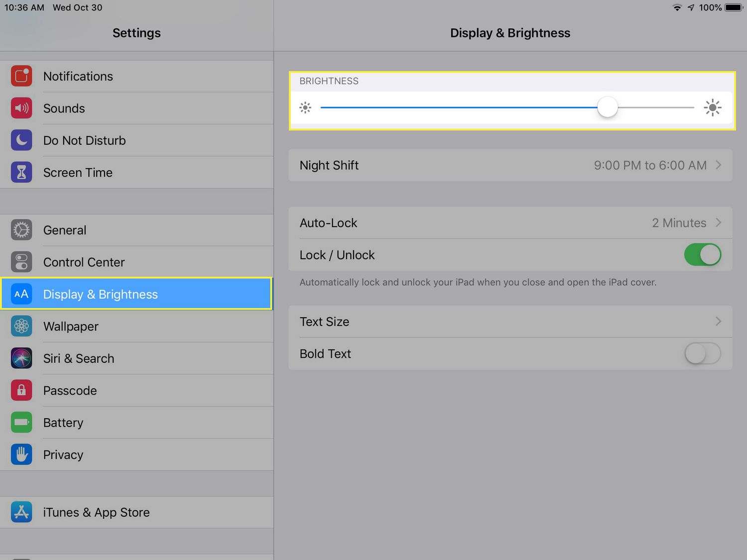Tap the Privacy hand icon
747x560 pixels.
click(21, 454)
